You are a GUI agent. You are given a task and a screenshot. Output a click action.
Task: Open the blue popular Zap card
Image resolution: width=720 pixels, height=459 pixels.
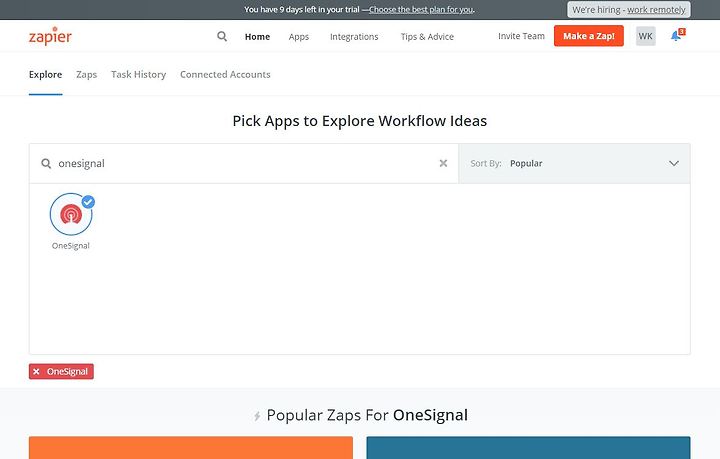[x=528, y=448]
